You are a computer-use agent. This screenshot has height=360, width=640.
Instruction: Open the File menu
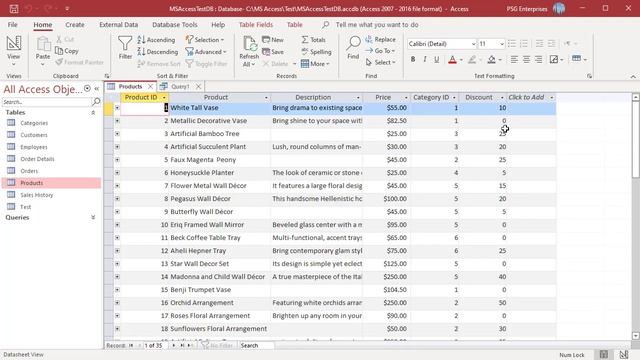coord(13,24)
